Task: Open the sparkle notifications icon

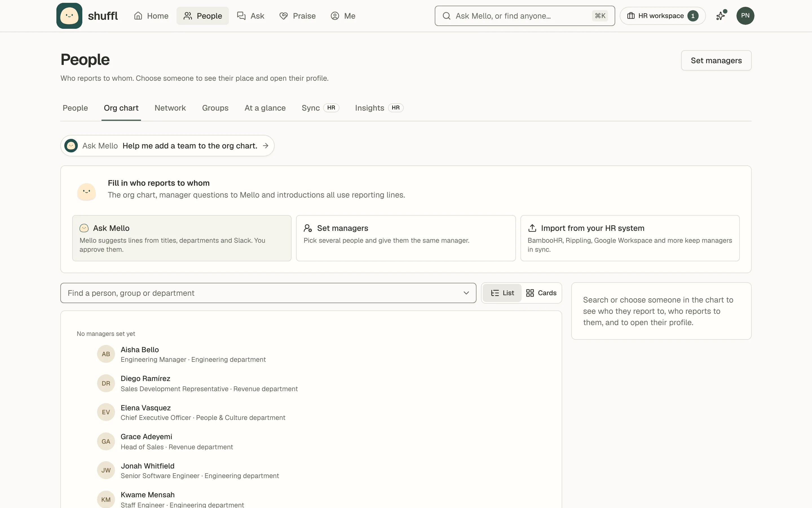Action: pos(721,16)
